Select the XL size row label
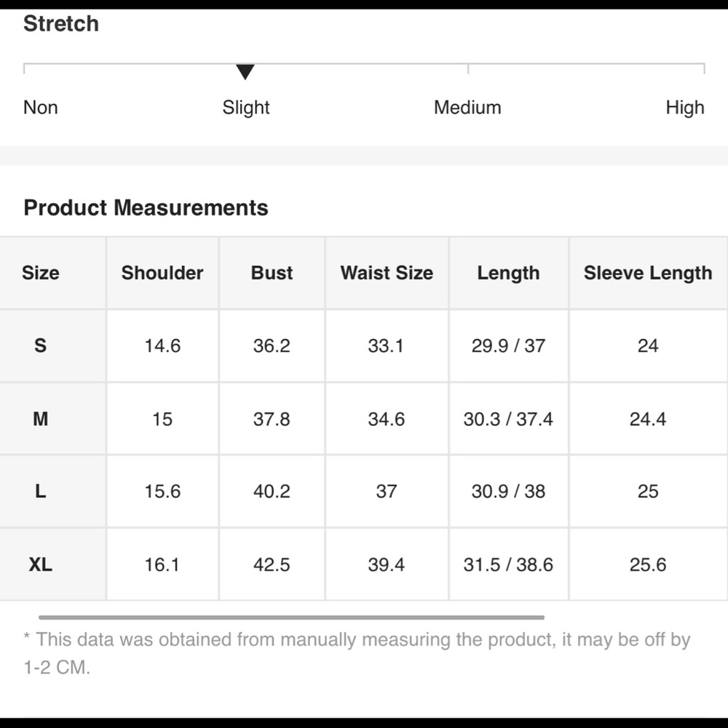Image resolution: width=728 pixels, height=728 pixels. tap(40, 565)
